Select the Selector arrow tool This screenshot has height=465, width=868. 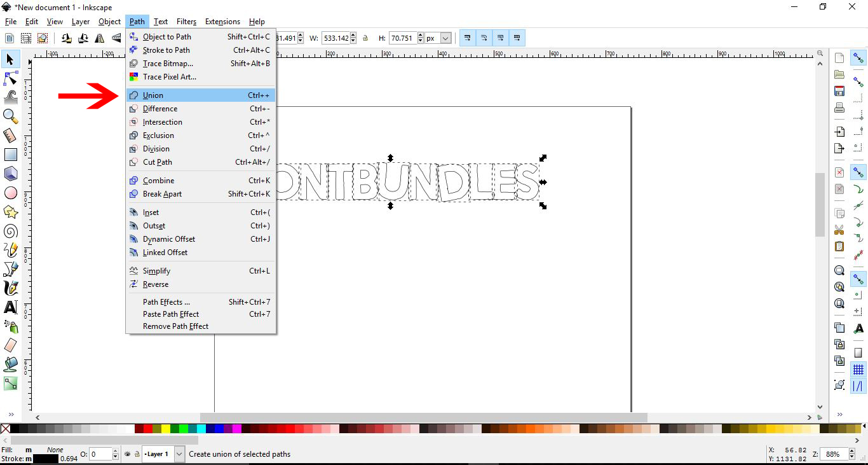[x=10, y=60]
